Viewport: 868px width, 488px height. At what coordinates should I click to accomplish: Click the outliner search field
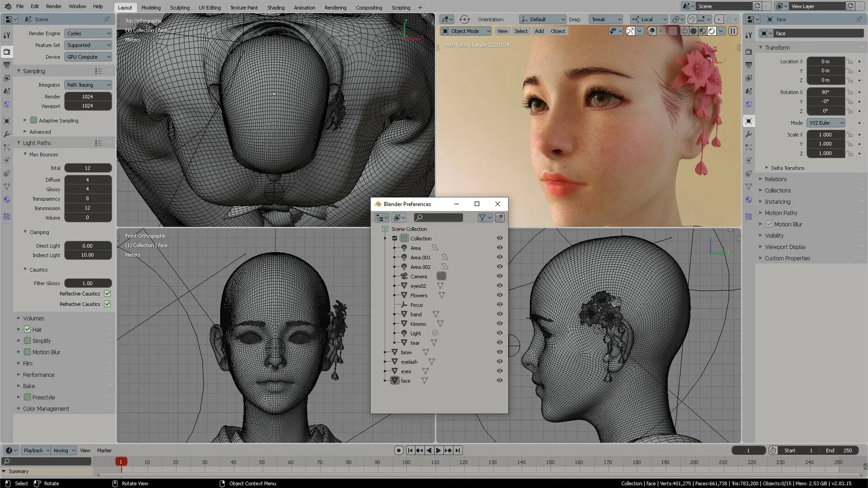coord(438,217)
